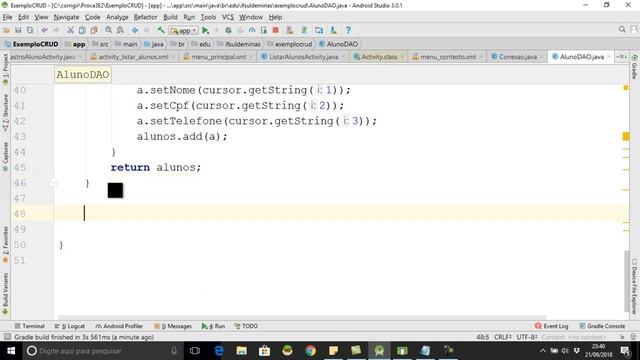Click the Paste icon in toolbar
640x360 pixels.
pos(94,30)
